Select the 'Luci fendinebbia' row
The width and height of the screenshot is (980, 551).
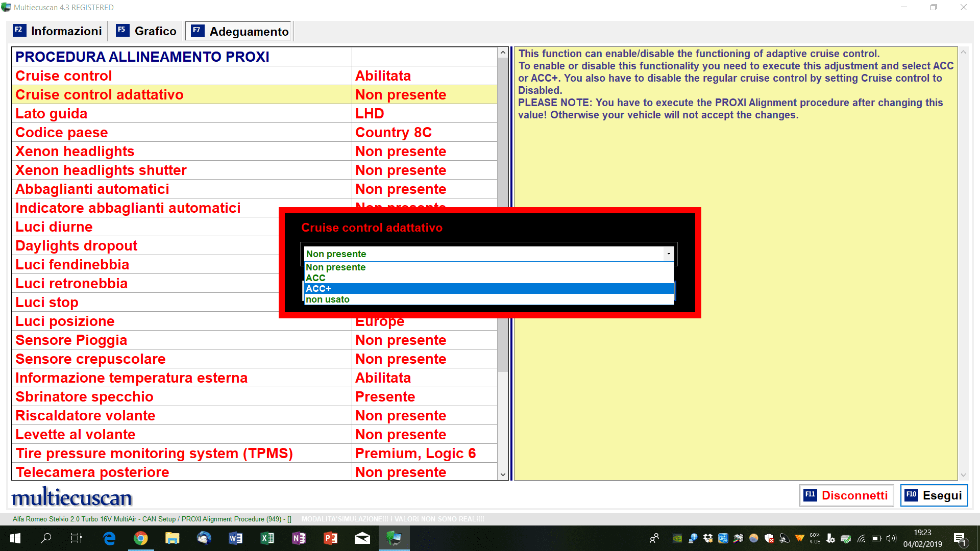pyautogui.click(x=145, y=264)
